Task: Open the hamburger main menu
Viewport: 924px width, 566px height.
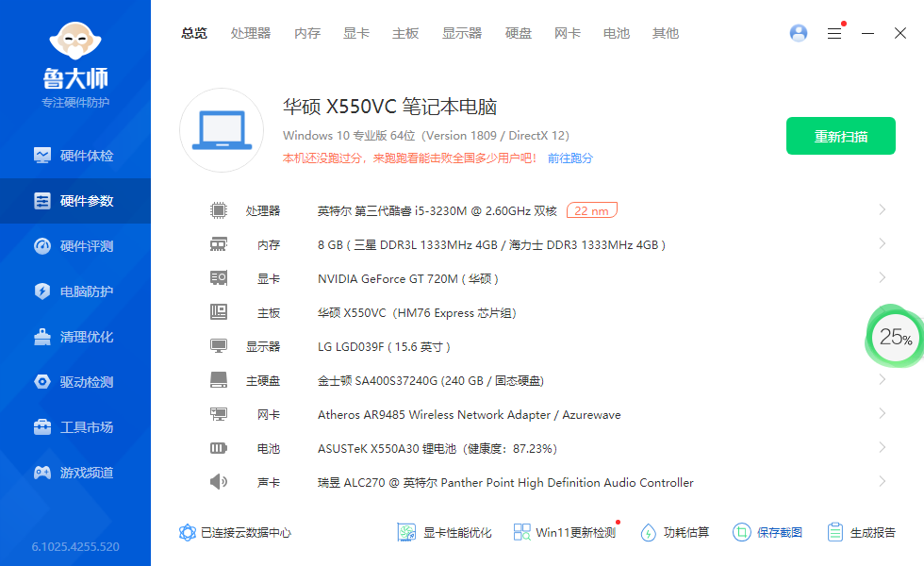Action: coord(834,34)
